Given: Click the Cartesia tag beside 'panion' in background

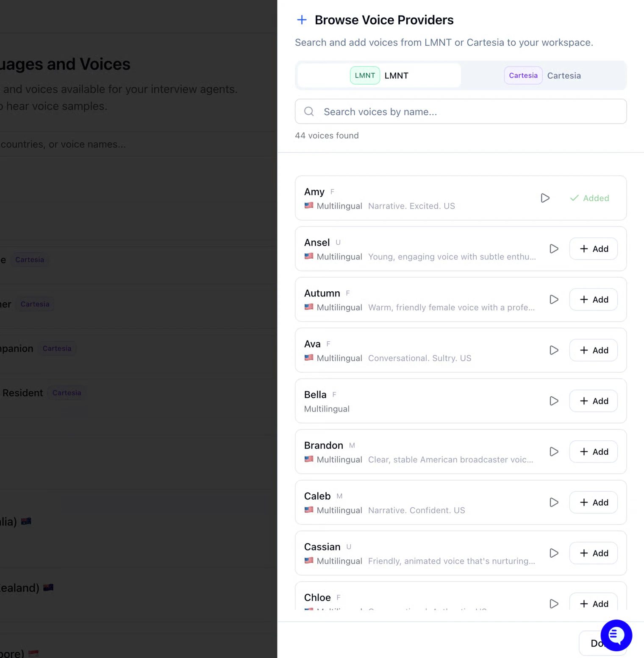Looking at the screenshot, I should [x=57, y=348].
